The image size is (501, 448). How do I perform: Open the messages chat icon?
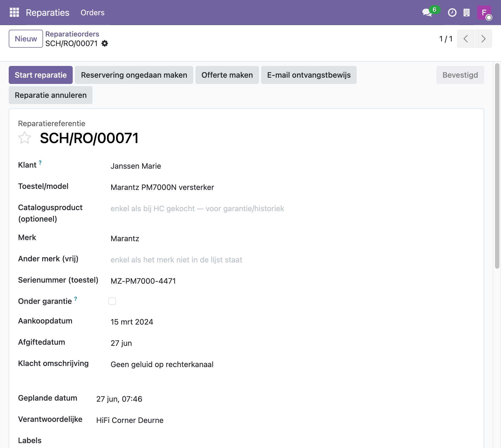(427, 13)
